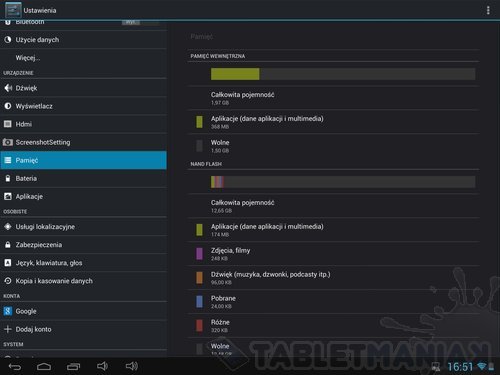This screenshot has height=375, width=500.
Task: Select the Aplikacje apps icon
Action: click(8, 196)
